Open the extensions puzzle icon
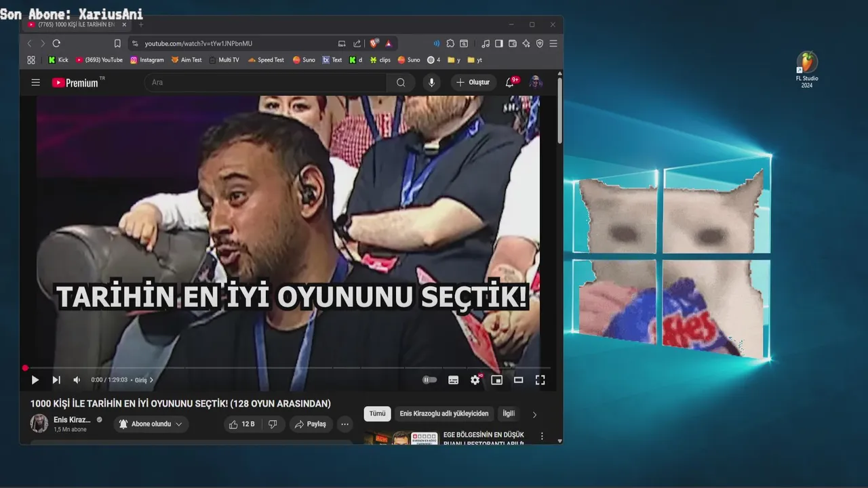 [x=450, y=43]
